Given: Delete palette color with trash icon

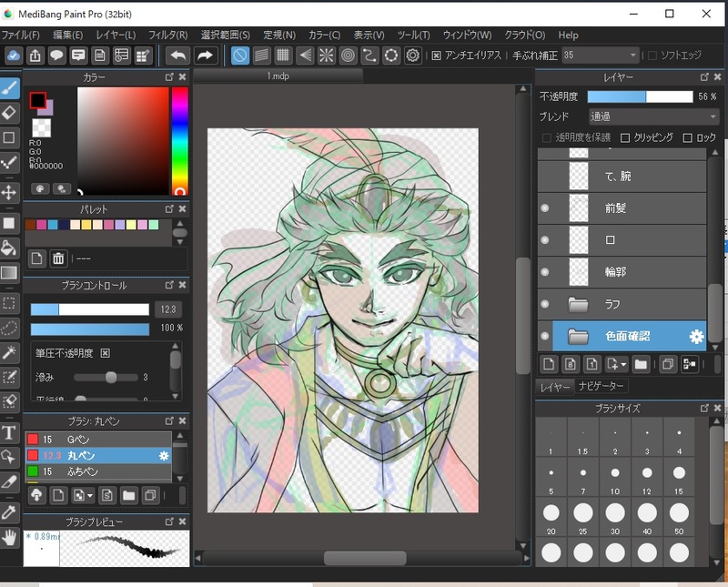Looking at the screenshot, I should (x=58, y=258).
